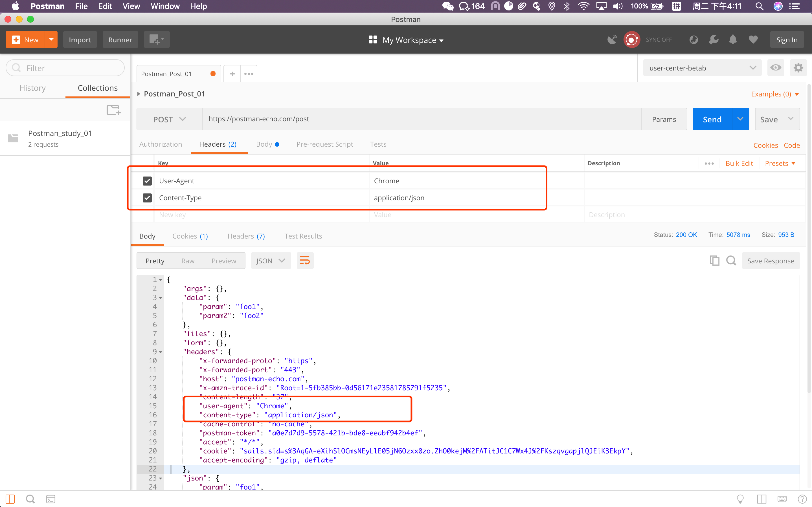
Task: Create new collection folder icon
Action: pyautogui.click(x=113, y=110)
